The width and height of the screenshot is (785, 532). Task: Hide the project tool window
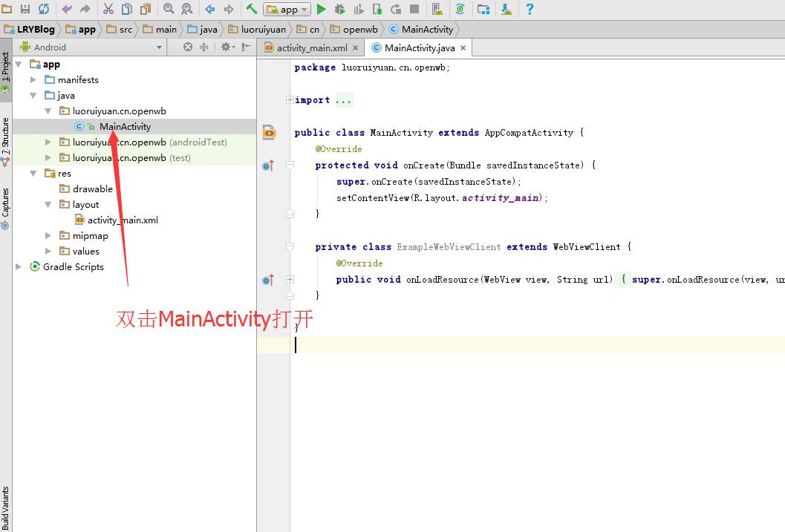[x=246, y=47]
